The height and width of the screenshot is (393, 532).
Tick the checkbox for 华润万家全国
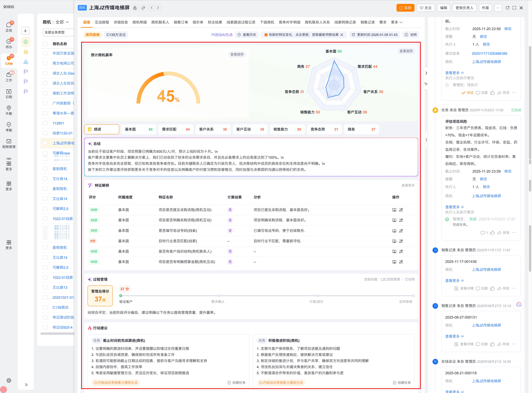coord(45,53)
